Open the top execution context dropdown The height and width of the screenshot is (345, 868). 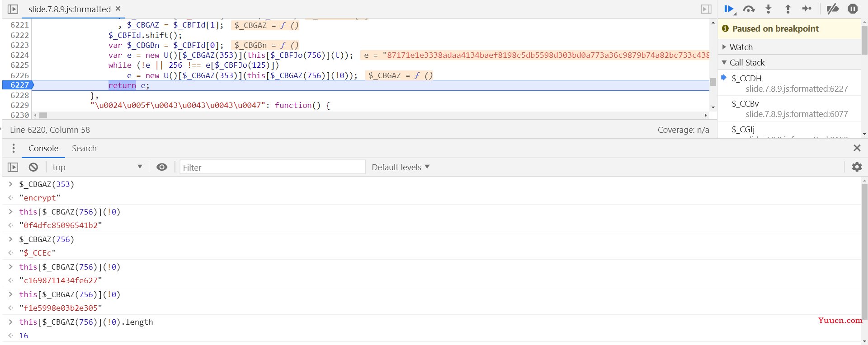(97, 167)
